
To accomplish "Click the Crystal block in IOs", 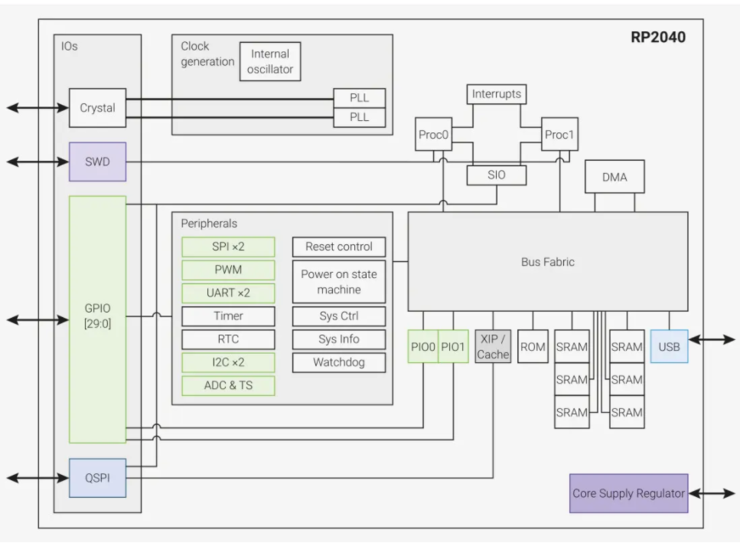I will (97, 108).
